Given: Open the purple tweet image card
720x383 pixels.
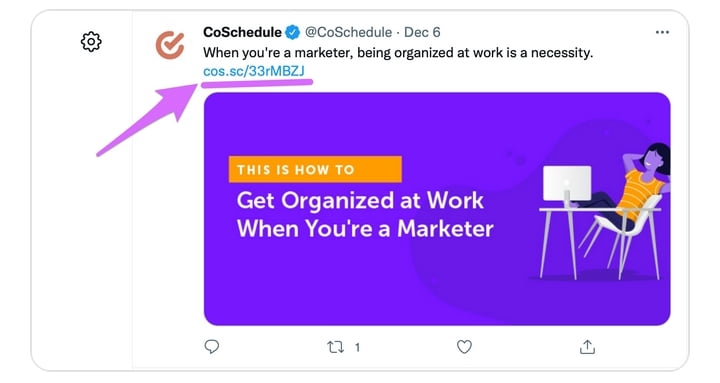Looking at the screenshot, I should [x=437, y=209].
